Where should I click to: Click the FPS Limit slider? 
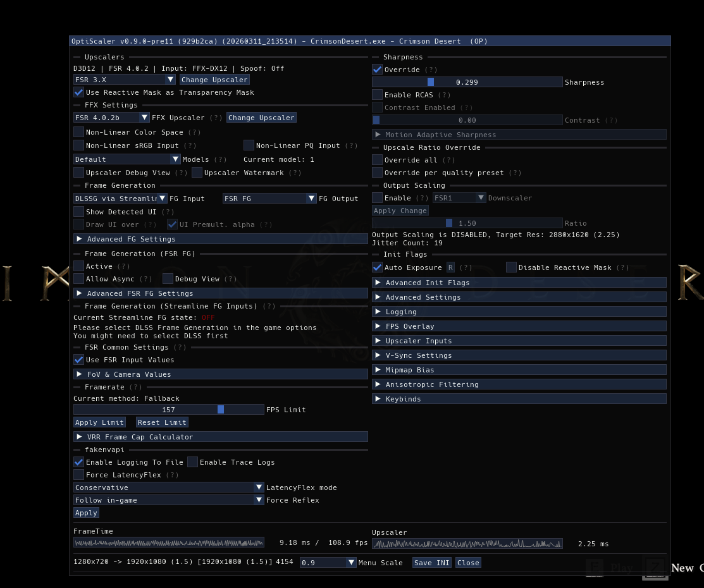pyautogui.click(x=169, y=409)
